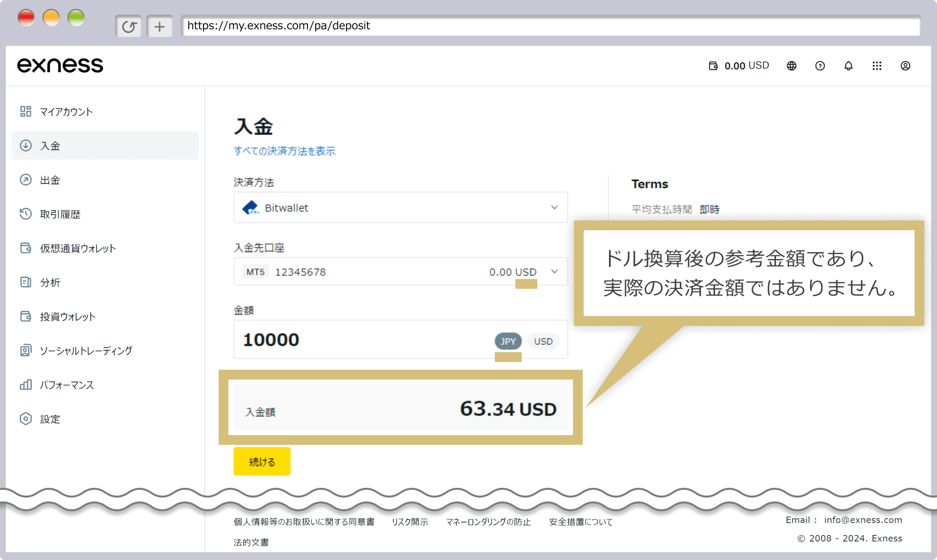Click the Bitwallet logo icon

coord(250,208)
